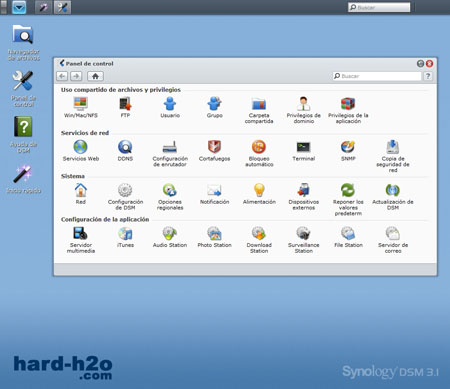Focus the Buscar field in Panel de control

pos(377,76)
